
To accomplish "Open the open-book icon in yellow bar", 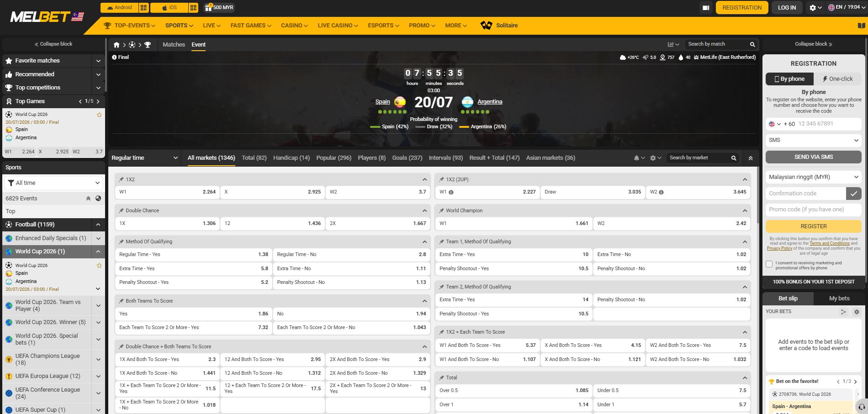I will 862,26.
